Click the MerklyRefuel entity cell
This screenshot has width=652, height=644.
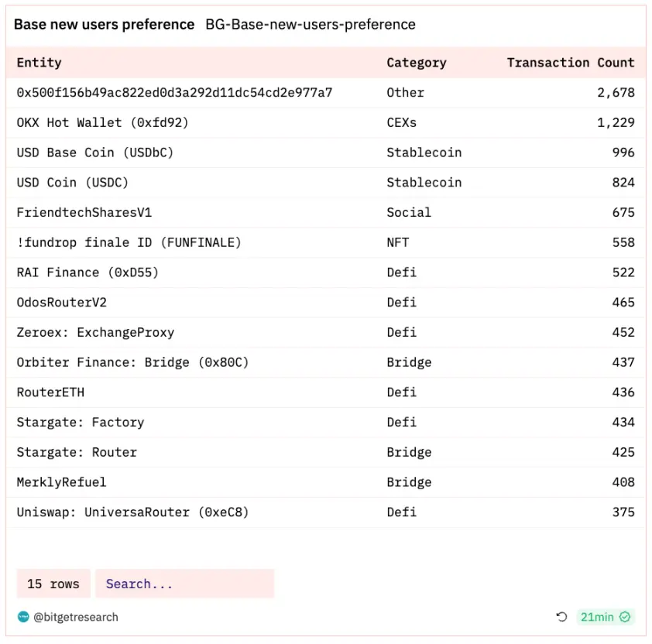[x=61, y=482]
